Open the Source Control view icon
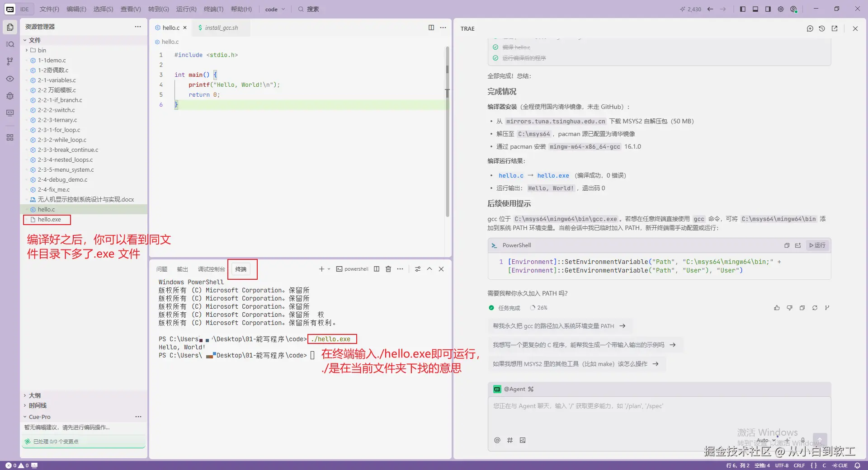The height and width of the screenshot is (470, 868). click(10, 61)
